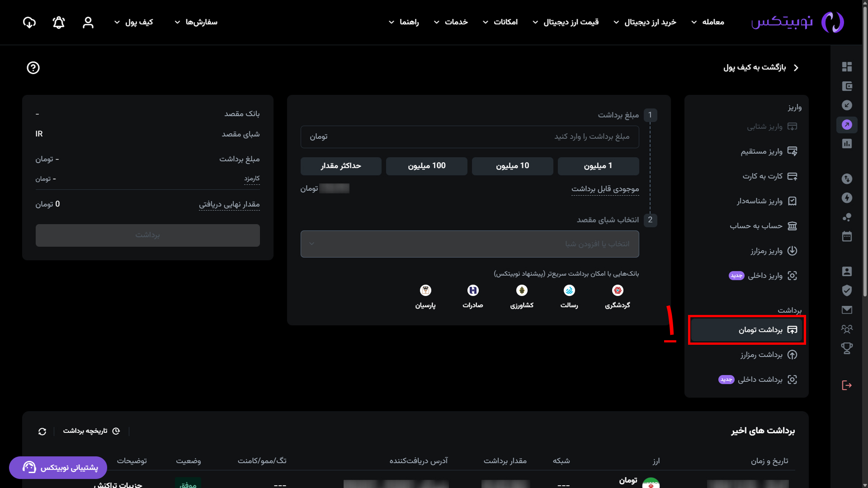
Task: Open the destination Sheba selection dropdown
Action: click(470, 244)
